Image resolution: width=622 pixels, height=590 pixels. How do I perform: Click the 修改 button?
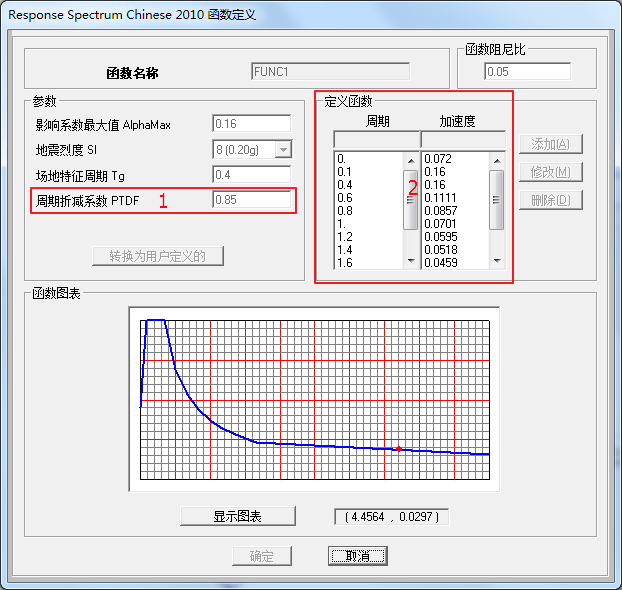point(550,172)
